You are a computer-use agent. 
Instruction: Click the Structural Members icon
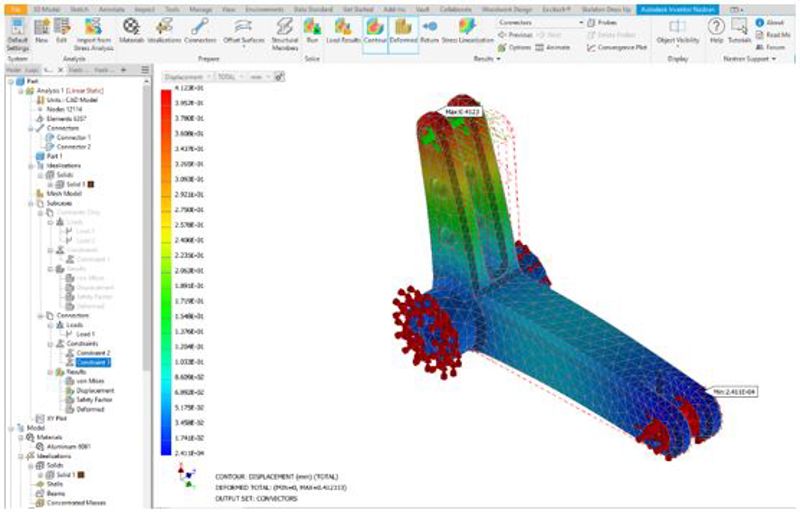click(284, 31)
